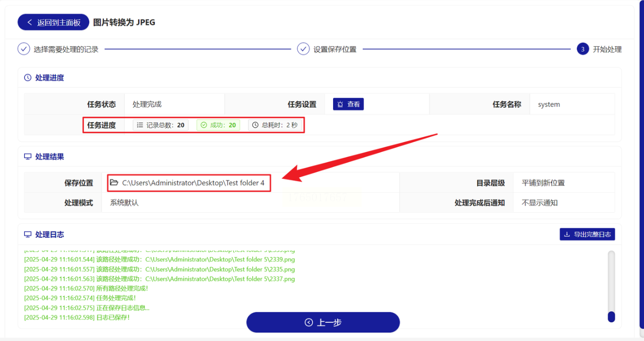Click the log line 任务处理完成!
Viewport: 644px width, 341px height.
80,298
